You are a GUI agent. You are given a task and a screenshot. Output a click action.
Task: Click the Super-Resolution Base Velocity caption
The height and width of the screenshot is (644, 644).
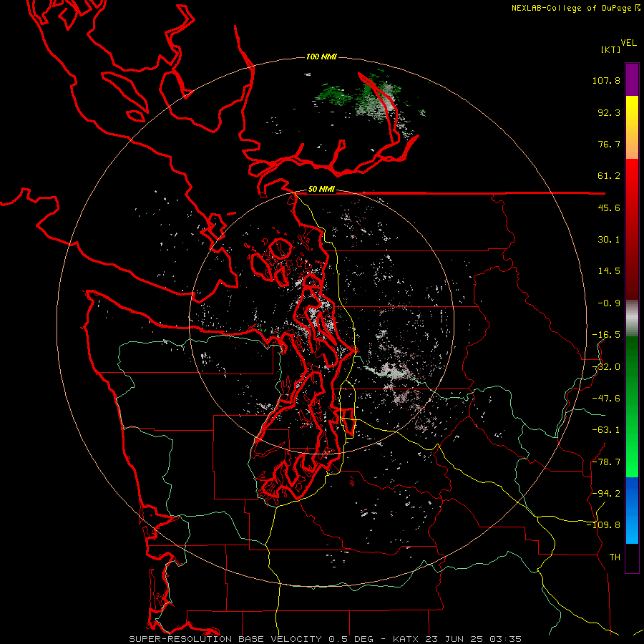click(x=326, y=639)
